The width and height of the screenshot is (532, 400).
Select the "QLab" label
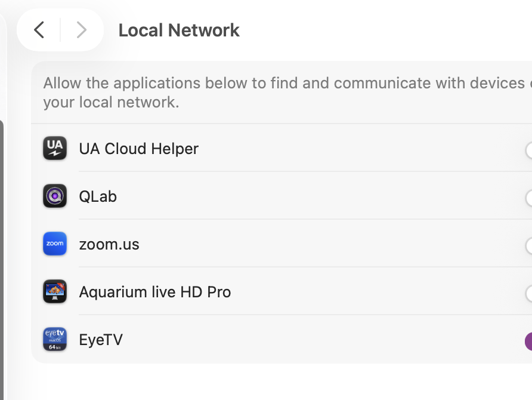click(98, 196)
